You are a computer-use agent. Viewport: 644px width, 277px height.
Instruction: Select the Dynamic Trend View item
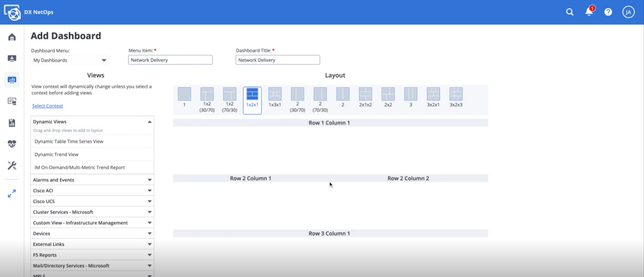[x=56, y=154]
